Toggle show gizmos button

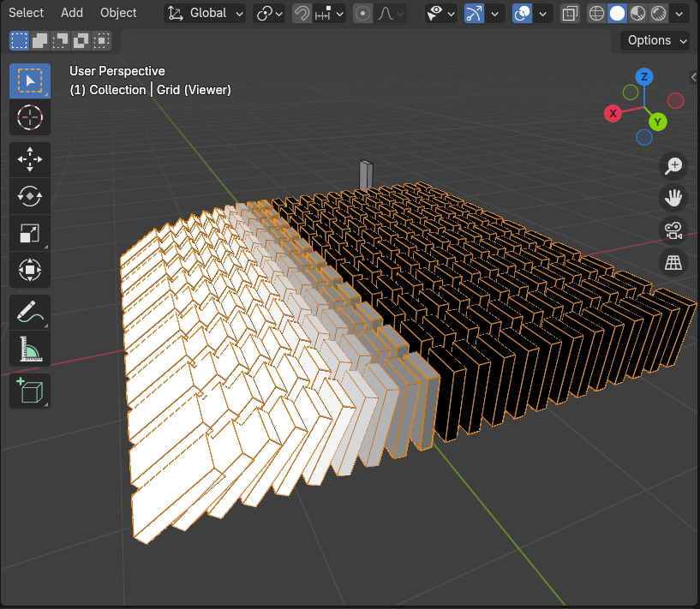coord(474,14)
